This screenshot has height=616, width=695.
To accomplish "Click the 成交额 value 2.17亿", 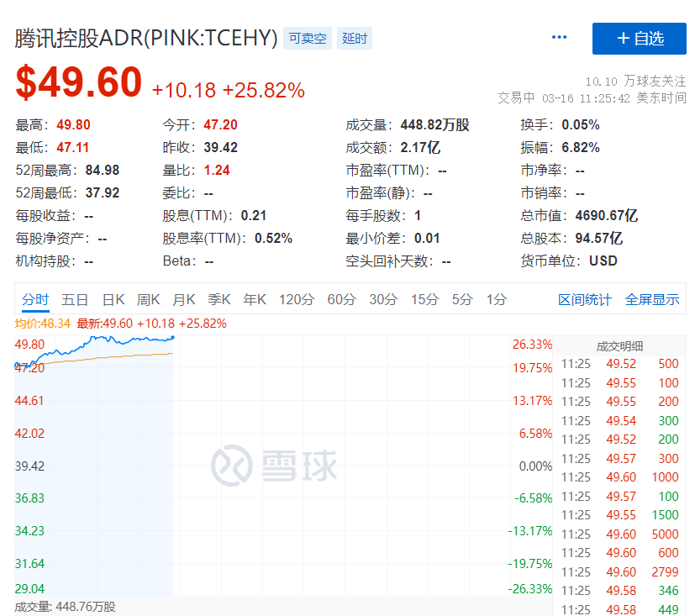I will (x=420, y=148).
